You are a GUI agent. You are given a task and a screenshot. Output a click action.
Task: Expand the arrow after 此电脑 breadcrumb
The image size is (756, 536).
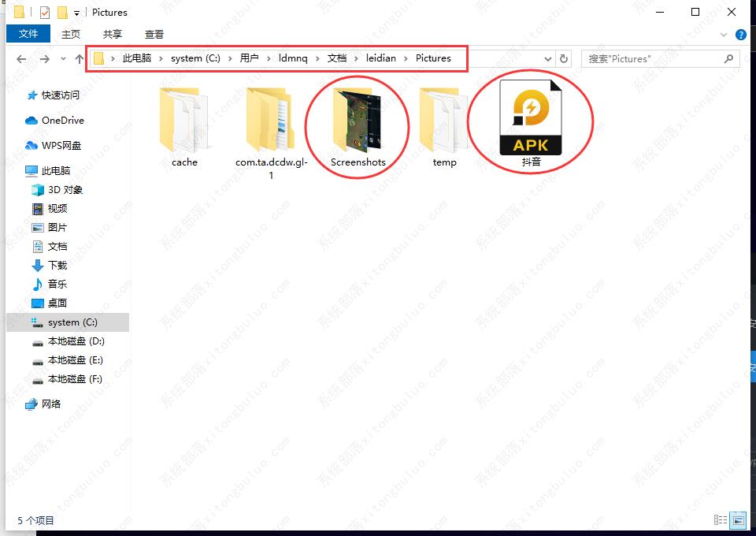coord(161,58)
